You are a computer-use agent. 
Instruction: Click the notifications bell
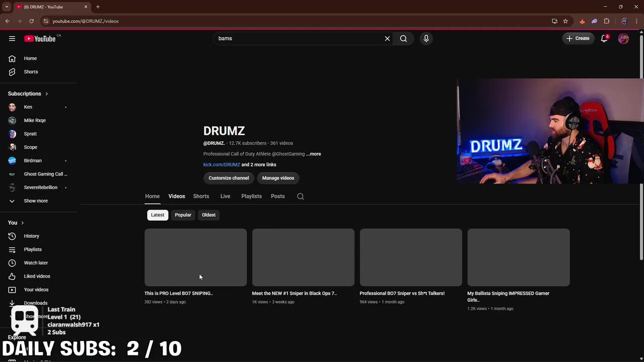pos(604,38)
